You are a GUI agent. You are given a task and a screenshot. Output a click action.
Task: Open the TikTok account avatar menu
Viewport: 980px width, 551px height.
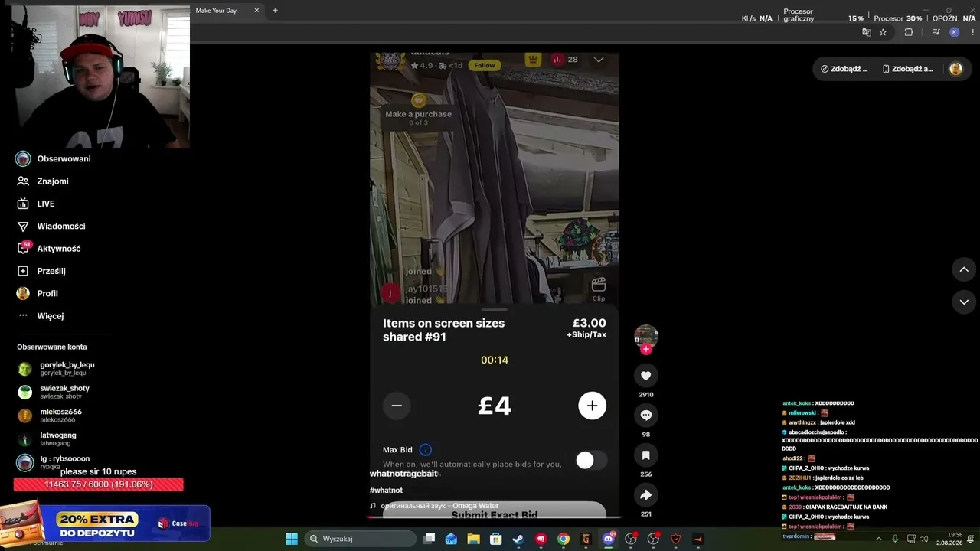(955, 69)
